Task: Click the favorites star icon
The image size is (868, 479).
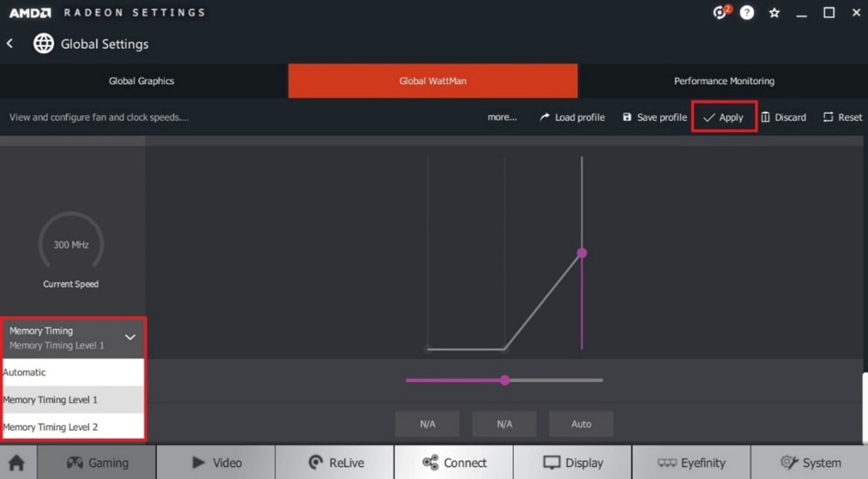Action: (774, 13)
